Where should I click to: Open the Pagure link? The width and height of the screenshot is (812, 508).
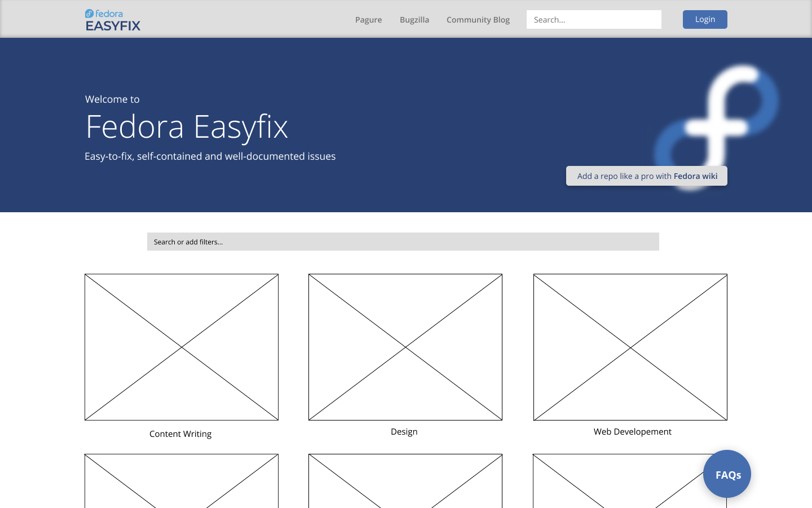(x=369, y=20)
